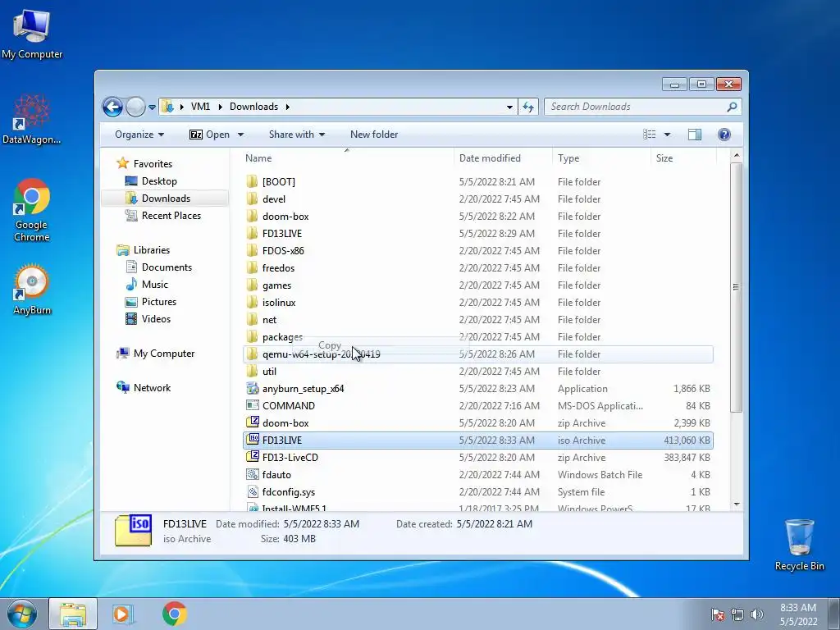840x630 pixels.
Task: Click the Back navigation arrow
Action: 112,107
